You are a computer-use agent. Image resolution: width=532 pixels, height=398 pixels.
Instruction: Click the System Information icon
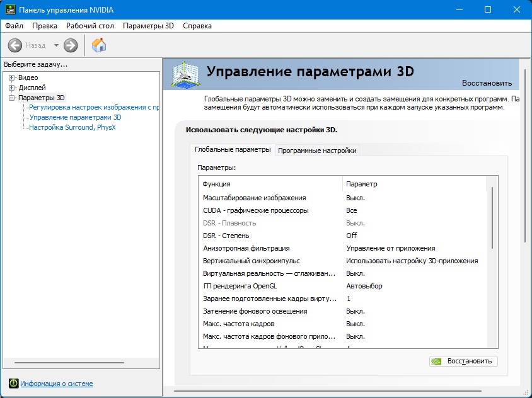(x=14, y=384)
